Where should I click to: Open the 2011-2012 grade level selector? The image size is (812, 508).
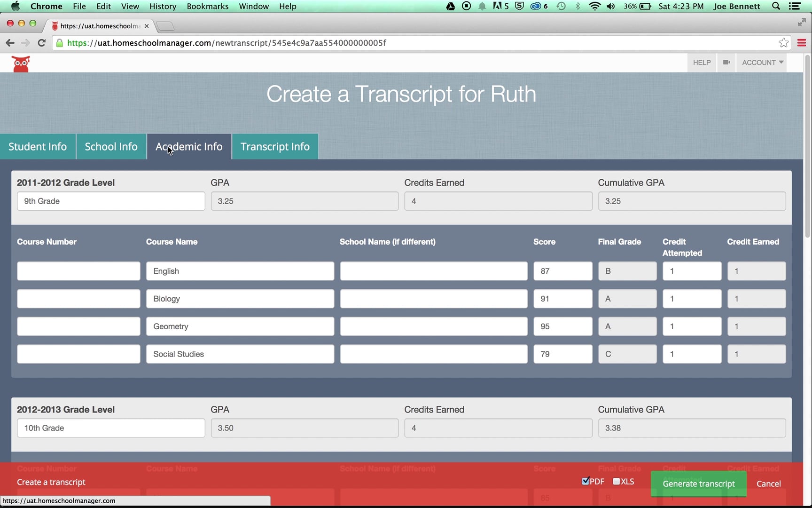pos(110,201)
